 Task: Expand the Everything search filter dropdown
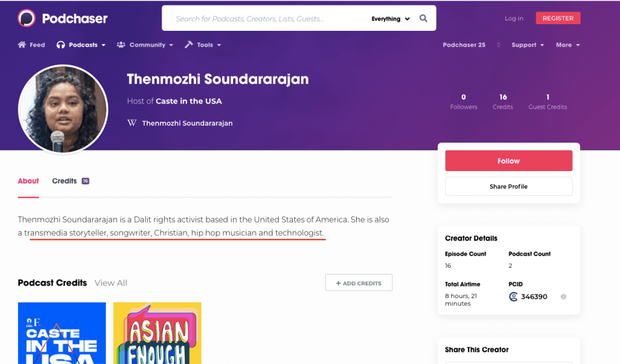point(391,19)
